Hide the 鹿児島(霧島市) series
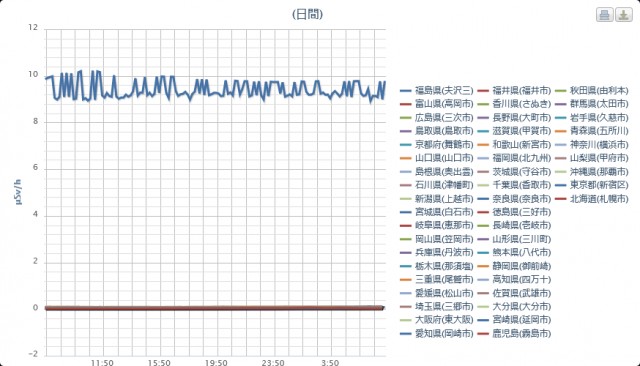Screen dimensions: 640x366 [514, 333]
